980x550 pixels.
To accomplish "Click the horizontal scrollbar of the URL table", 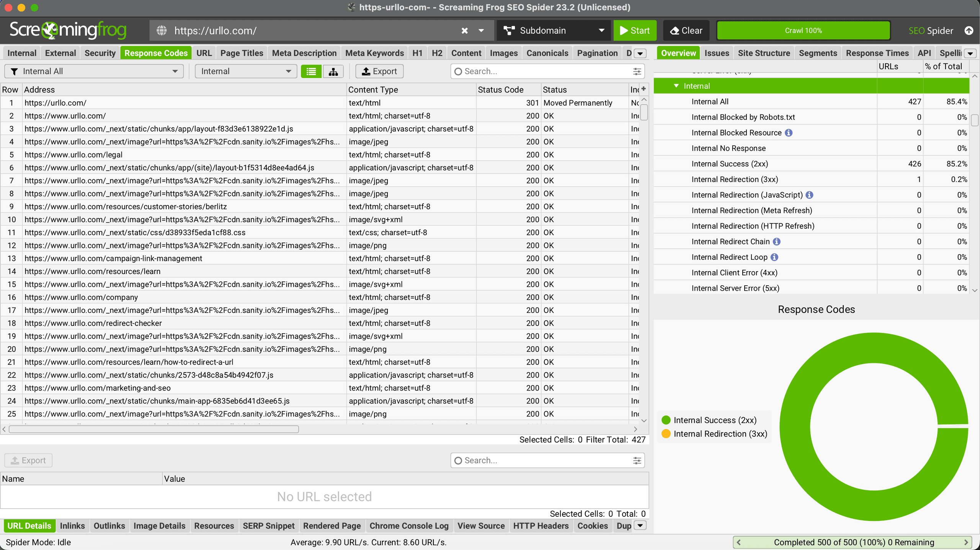I will pyautogui.click(x=154, y=429).
